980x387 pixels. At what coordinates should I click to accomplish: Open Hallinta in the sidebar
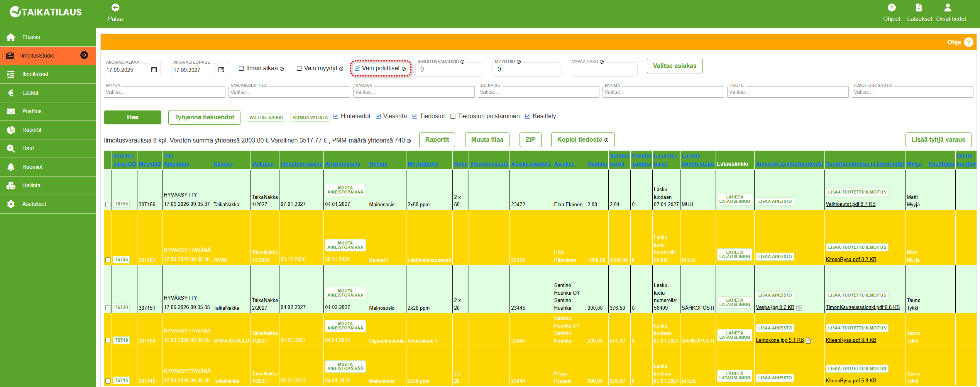(48, 185)
